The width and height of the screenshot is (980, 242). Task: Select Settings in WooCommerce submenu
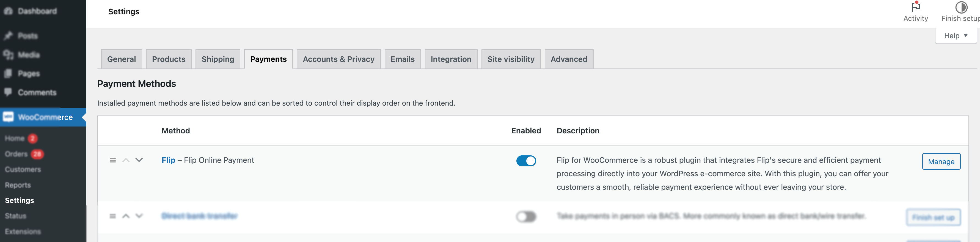point(20,200)
